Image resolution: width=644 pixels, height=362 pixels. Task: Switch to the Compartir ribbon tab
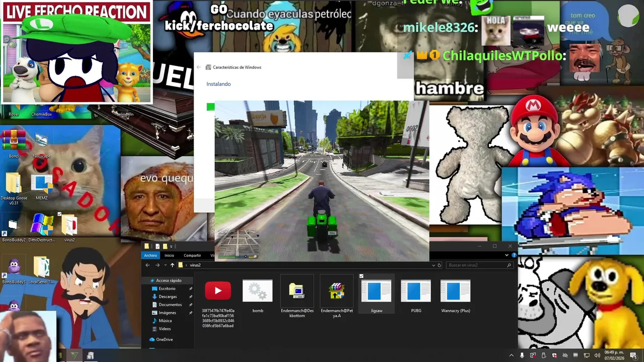(x=192, y=255)
